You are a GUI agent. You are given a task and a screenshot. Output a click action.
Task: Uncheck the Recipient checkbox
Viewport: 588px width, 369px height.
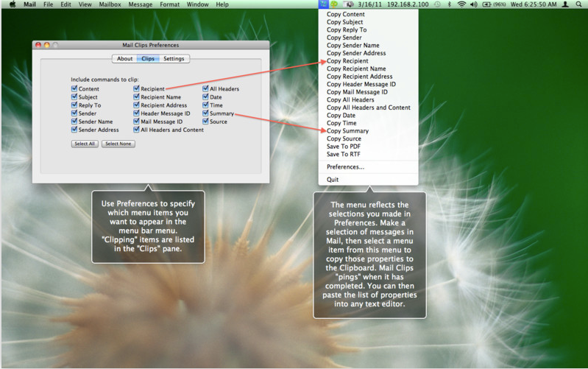pos(136,88)
